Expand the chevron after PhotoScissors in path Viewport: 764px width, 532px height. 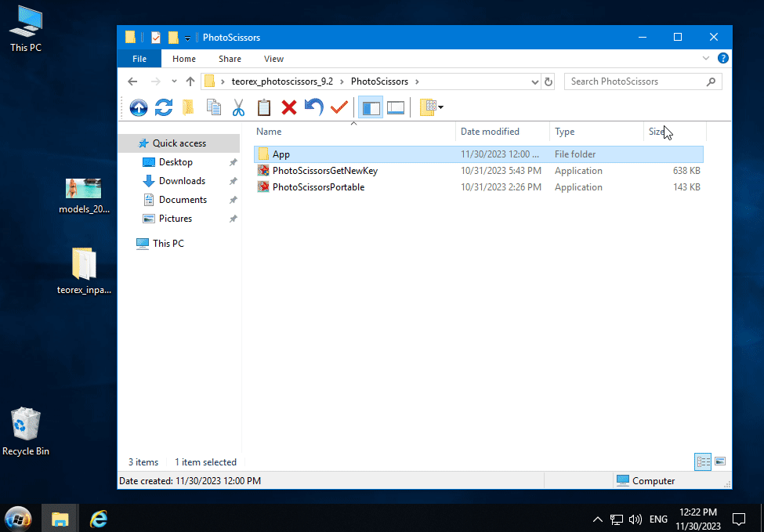417,81
